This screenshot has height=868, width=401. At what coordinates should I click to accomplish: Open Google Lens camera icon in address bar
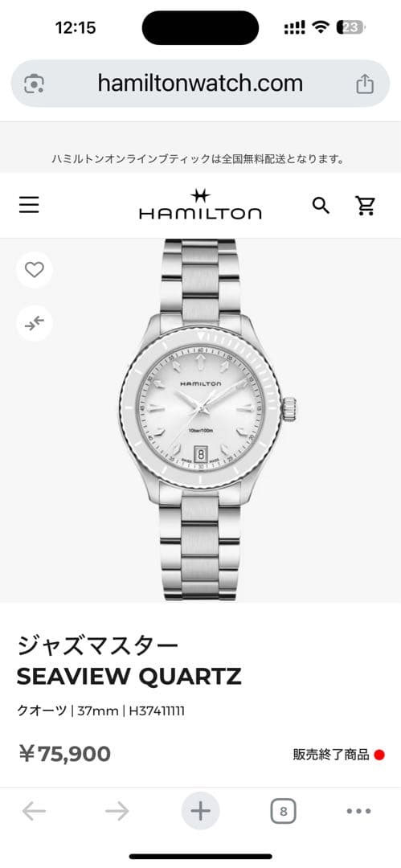pos(34,84)
